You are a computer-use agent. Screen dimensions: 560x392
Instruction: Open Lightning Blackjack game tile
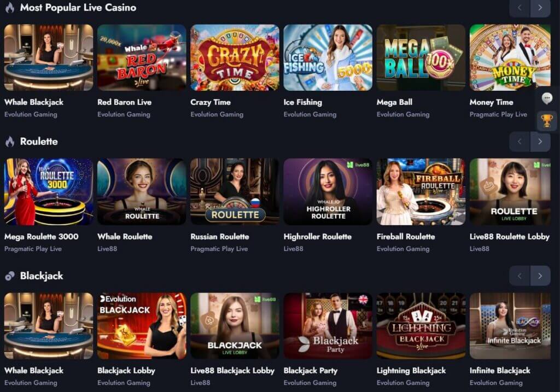click(421, 326)
